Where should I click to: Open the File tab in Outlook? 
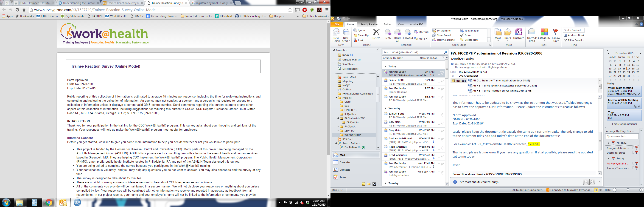[337, 24]
